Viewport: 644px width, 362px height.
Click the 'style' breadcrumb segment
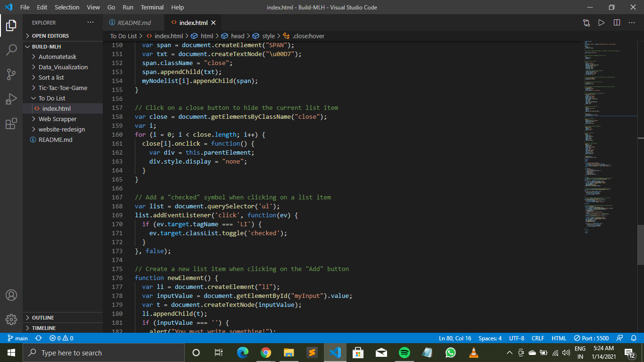point(268,36)
